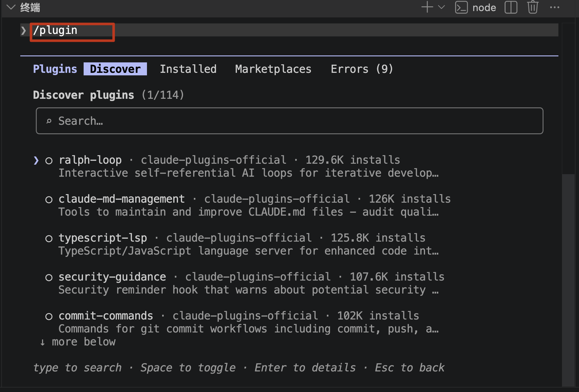
Task: Toggle the commit-commands plugin circle
Action: [x=49, y=316]
